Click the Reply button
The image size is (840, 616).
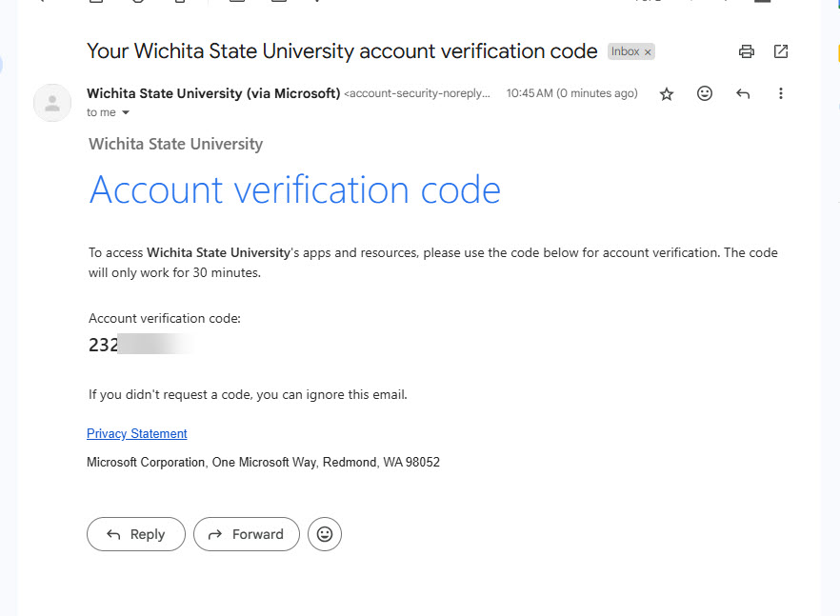point(135,534)
